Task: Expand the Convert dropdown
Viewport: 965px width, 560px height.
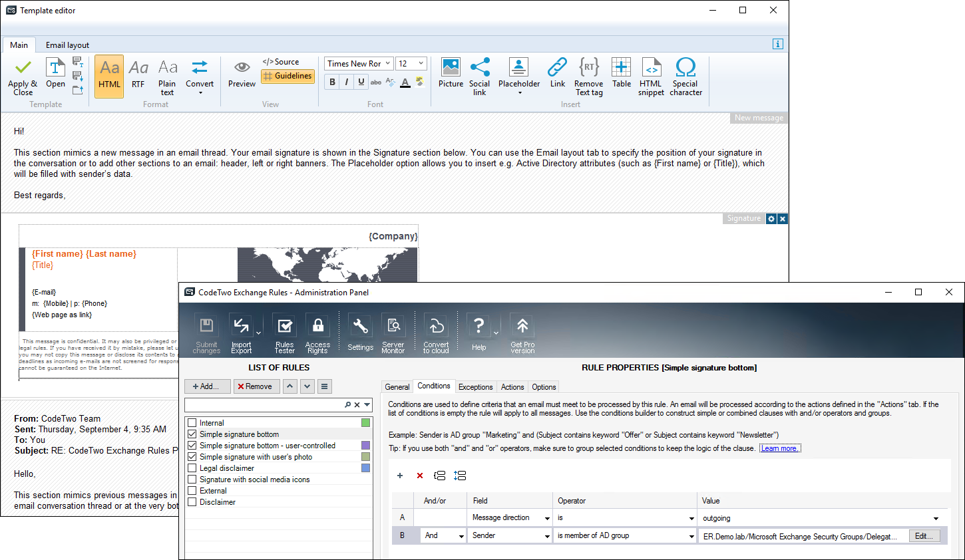Action: [200, 93]
